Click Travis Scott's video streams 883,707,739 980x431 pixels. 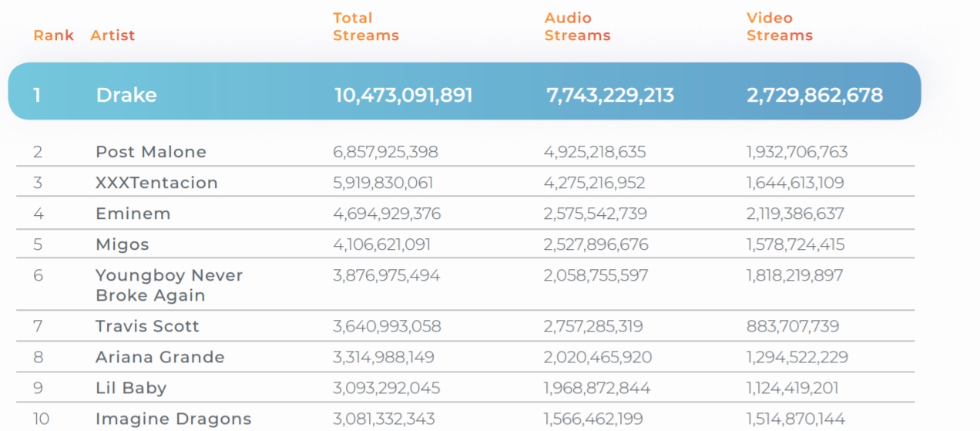click(792, 326)
